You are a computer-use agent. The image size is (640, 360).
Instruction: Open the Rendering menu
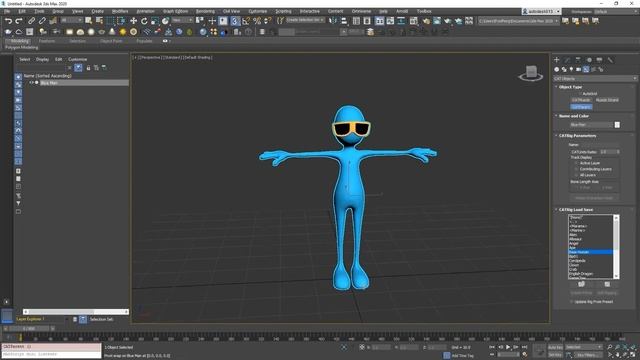[205, 11]
